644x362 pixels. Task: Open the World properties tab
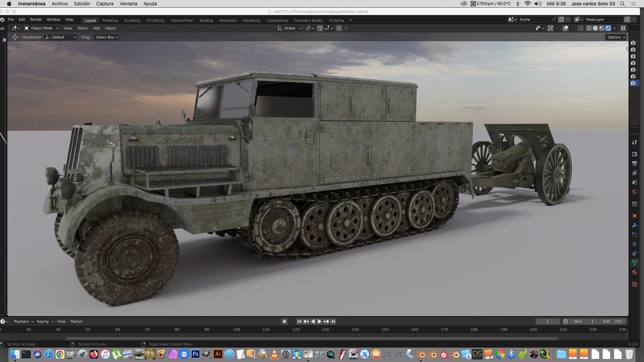click(634, 192)
